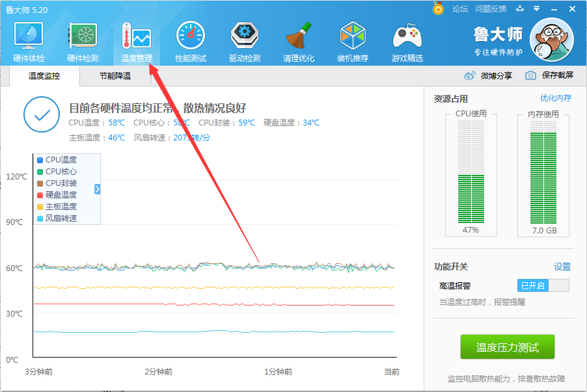Click 优化内存 link

click(x=555, y=98)
